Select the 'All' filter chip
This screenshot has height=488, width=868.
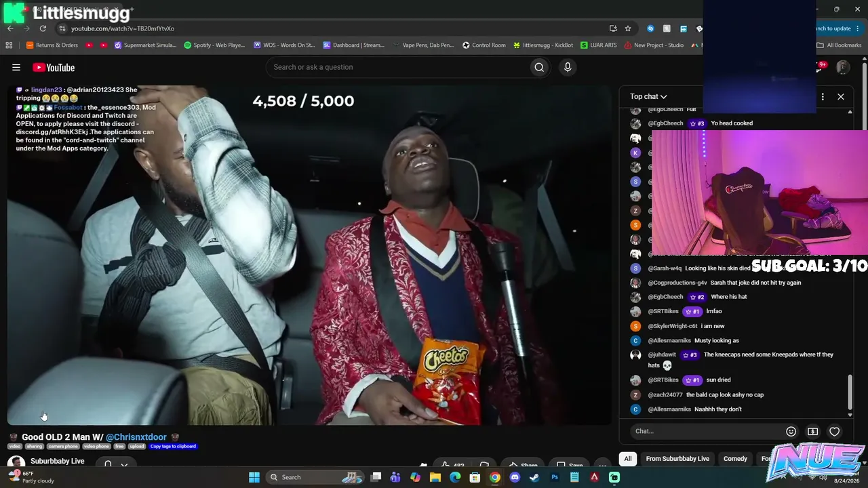[x=628, y=459]
